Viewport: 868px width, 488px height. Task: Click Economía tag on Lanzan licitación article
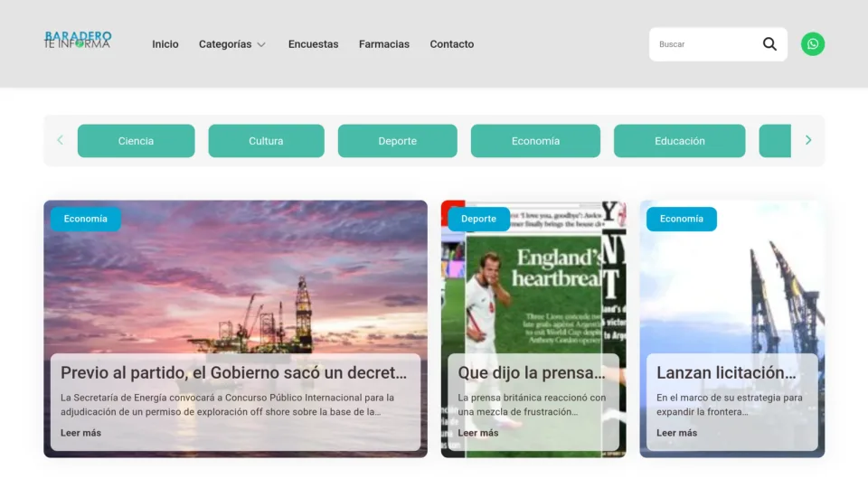(681, 219)
